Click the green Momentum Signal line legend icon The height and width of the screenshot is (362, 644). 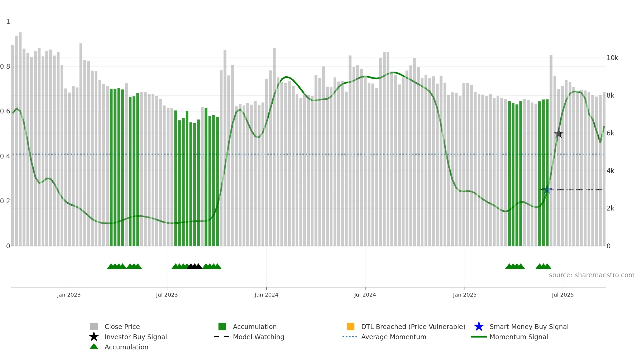479,337
